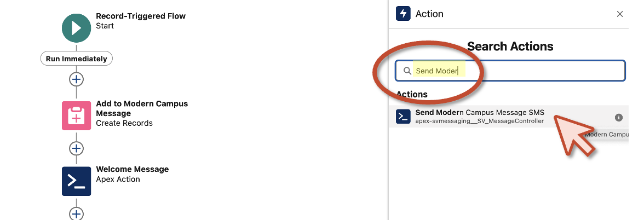Click the Welcome Message element label
This screenshot has width=644, height=220.
133,169
